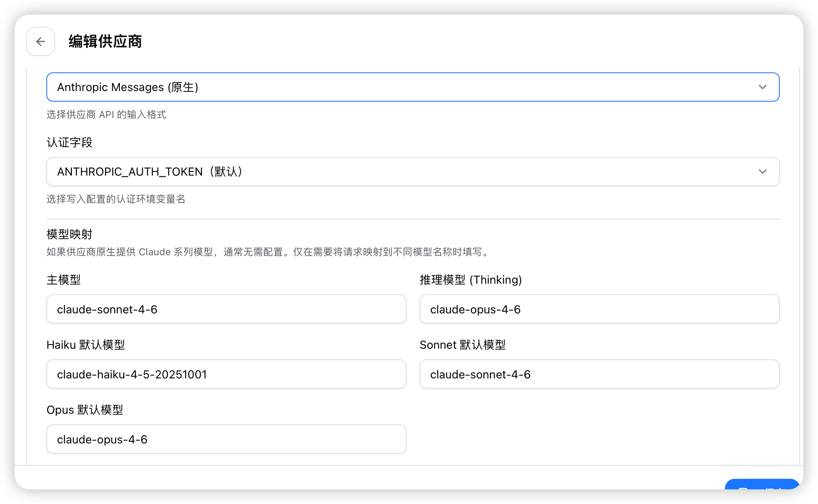This screenshot has width=818, height=504.
Task: Click the 选择写入配置的认证环境变量名 hint
Action: point(116,199)
